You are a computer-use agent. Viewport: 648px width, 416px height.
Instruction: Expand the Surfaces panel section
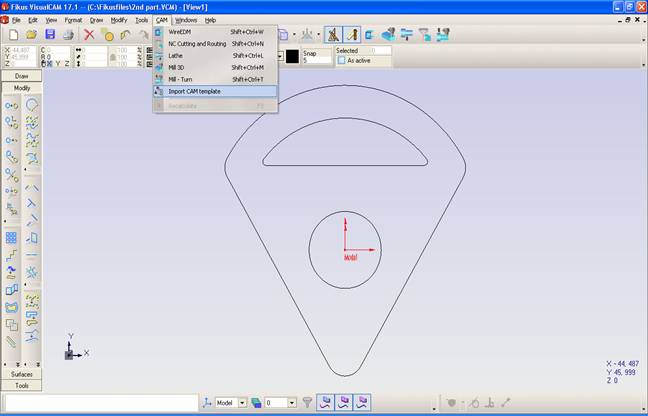tap(21, 374)
